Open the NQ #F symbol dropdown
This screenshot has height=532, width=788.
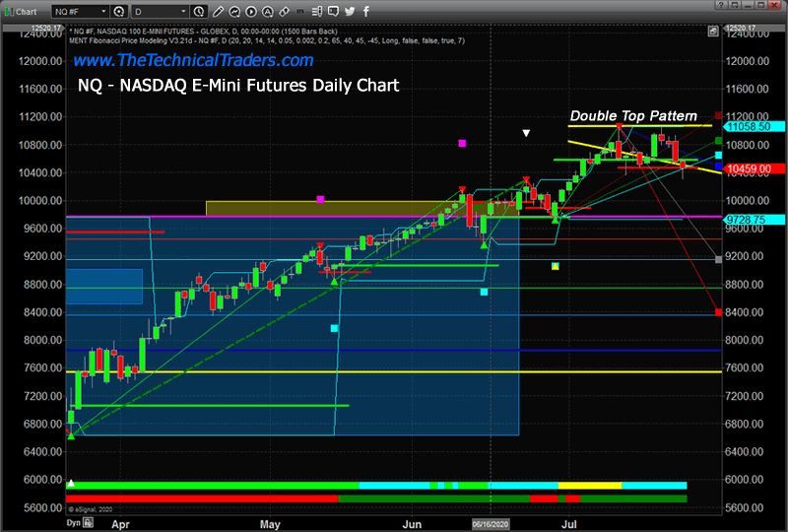[x=81, y=11]
